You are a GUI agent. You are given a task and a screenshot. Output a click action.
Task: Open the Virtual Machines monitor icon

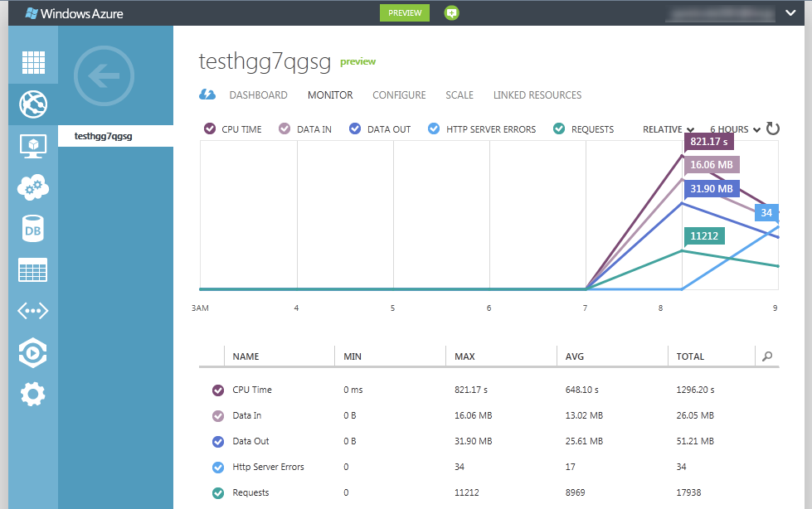tap(33, 146)
